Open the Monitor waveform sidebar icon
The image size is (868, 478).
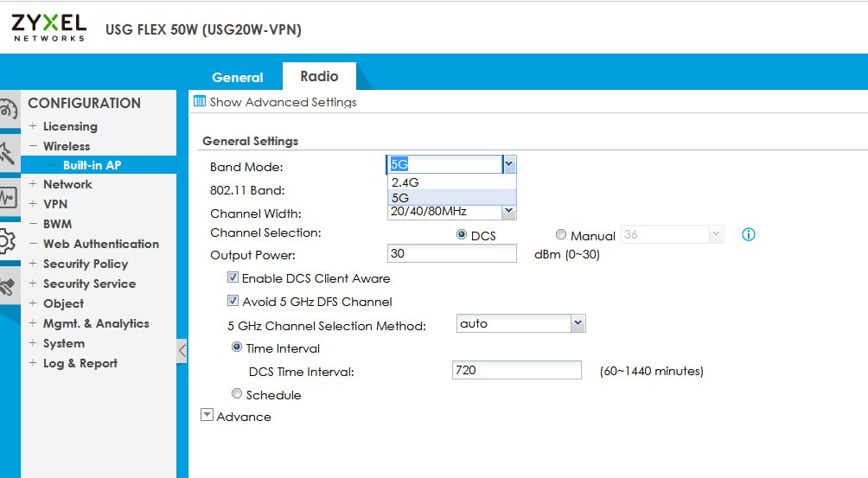pyautogui.click(x=8, y=198)
